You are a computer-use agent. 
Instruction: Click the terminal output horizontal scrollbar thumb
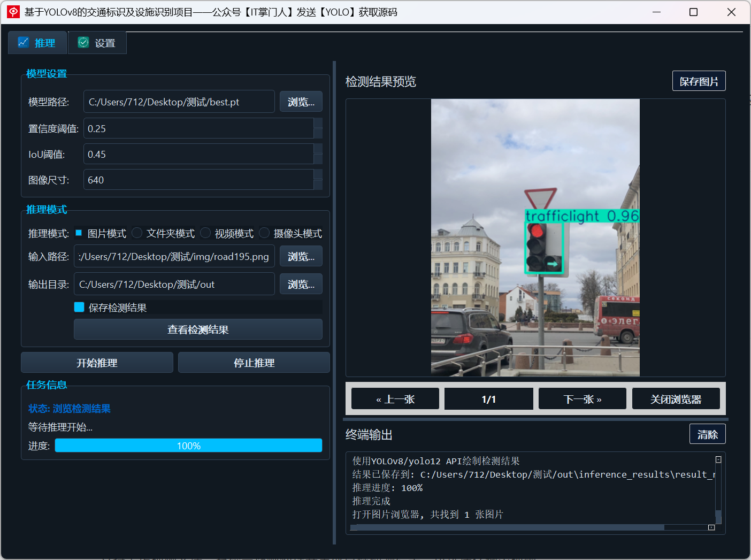coord(507,527)
